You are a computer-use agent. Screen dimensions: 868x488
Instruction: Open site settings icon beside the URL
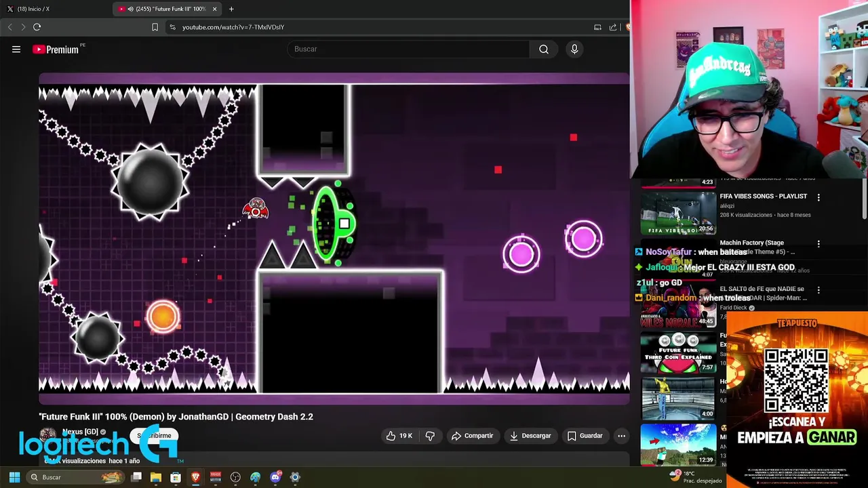point(172,27)
